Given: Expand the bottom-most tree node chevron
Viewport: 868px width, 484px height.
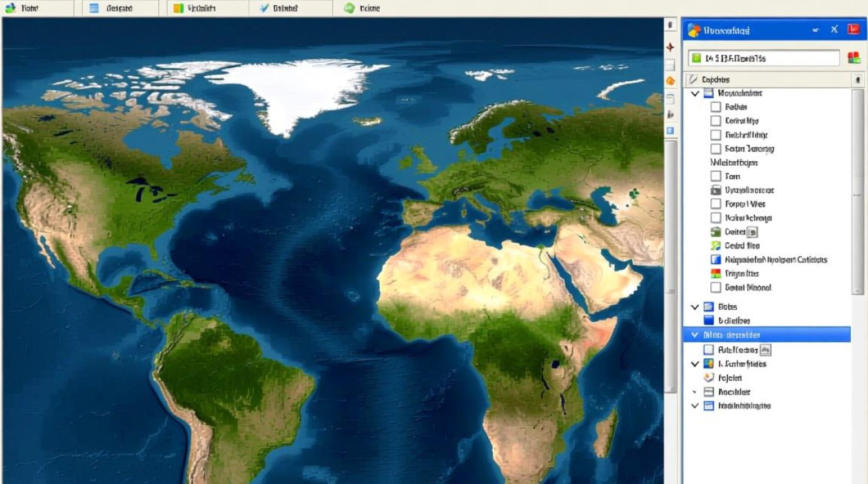Looking at the screenshot, I should pos(695,406).
